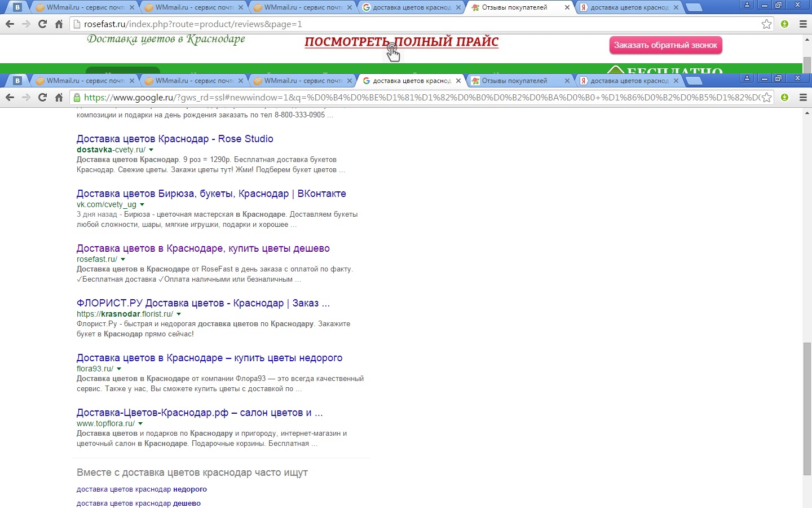Close the active Google search tab in front window
The height and width of the screenshot is (508, 812).
[458, 81]
